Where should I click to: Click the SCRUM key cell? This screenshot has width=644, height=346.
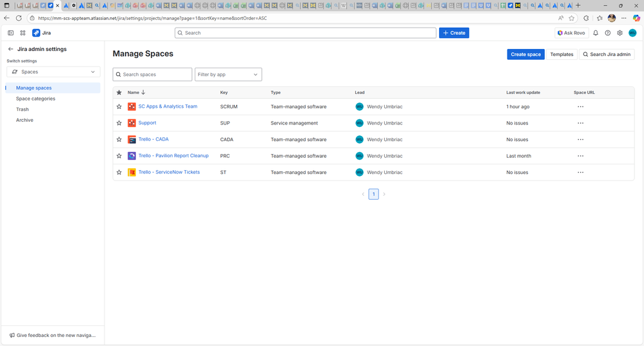(x=229, y=107)
